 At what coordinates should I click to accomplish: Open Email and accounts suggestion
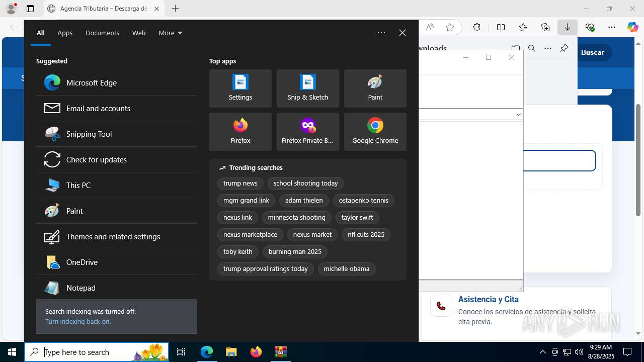point(117,108)
